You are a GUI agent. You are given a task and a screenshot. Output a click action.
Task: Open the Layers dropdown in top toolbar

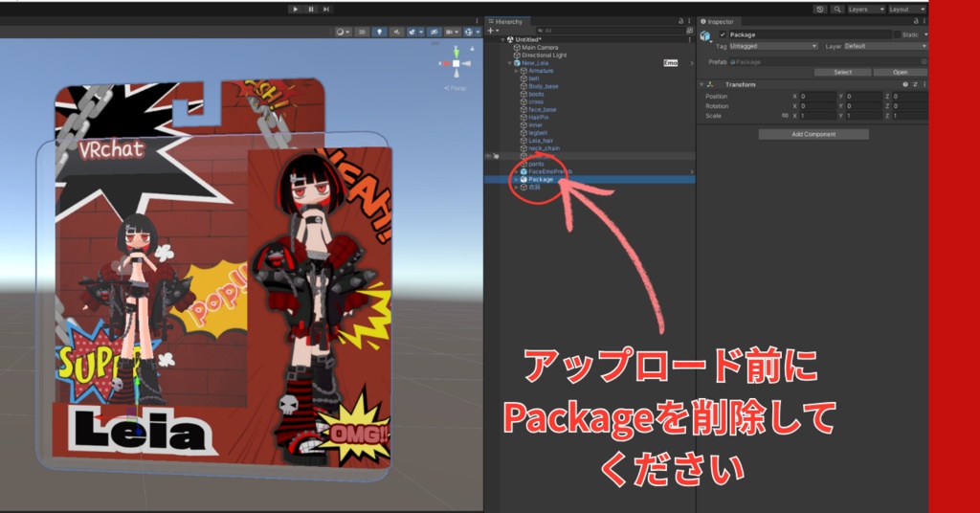tap(866, 10)
